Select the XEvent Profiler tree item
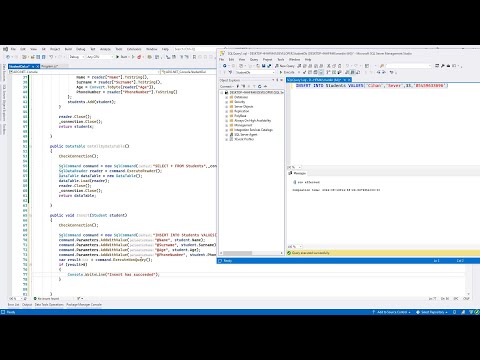Image resolution: width=480 pixels, height=360 pixels. click(244, 139)
